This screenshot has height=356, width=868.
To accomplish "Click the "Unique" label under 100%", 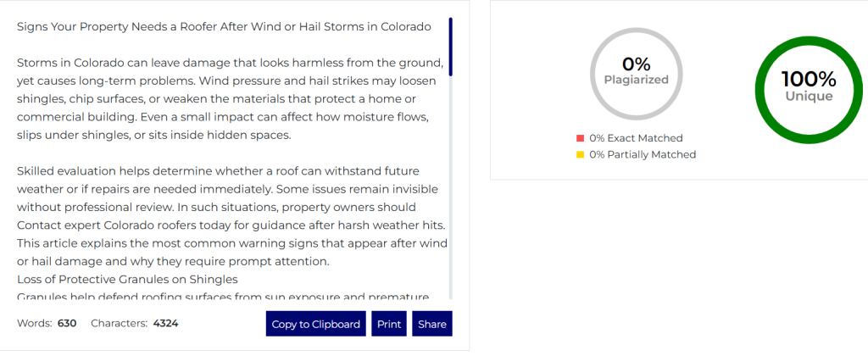I will point(808,97).
